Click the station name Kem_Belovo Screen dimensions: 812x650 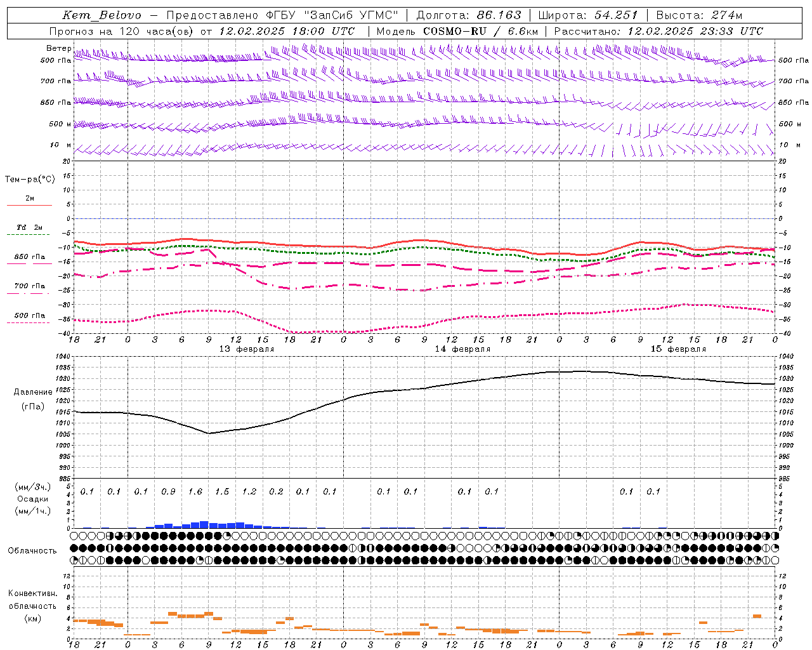(101, 15)
